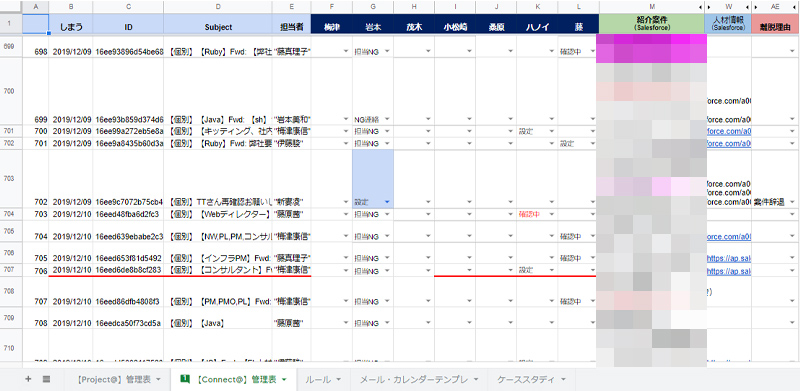Select row header 703
This screenshot has width=800, height=391.
pos(11,179)
